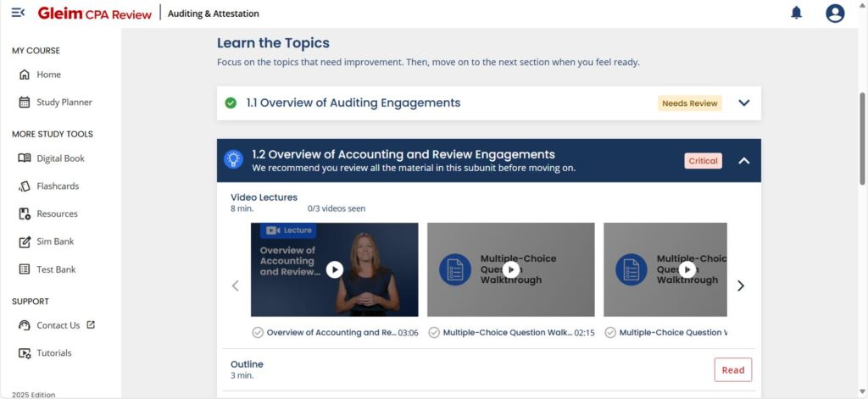This screenshot has width=868, height=399.
Task: Click the 'Overview of Accounting and Re...' video caption
Action: coord(331,333)
